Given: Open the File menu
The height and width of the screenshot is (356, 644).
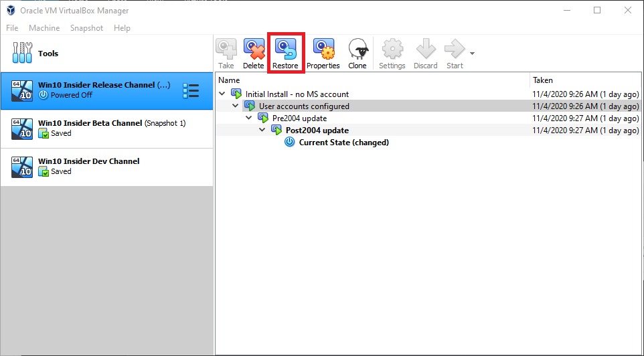Looking at the screenshot, I should [12, 28].
